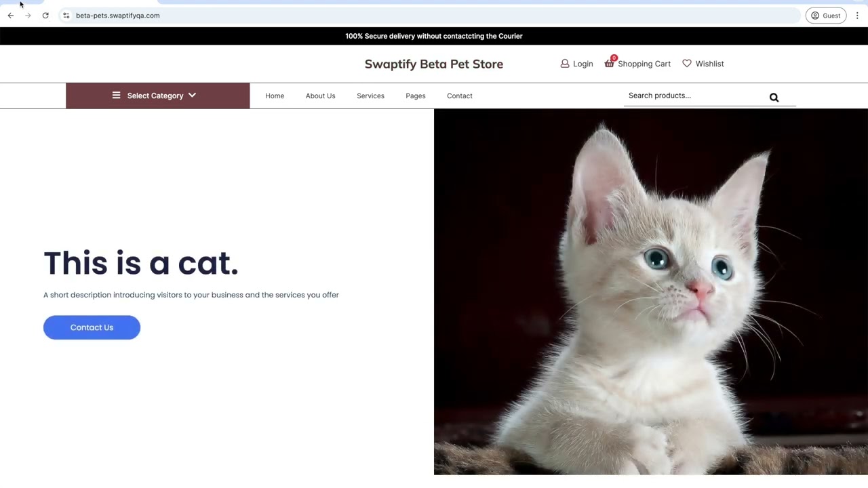Select the Contact navigation link
Image resolution: width=868 pixels, height=488 pixels.
click(459, 96)
